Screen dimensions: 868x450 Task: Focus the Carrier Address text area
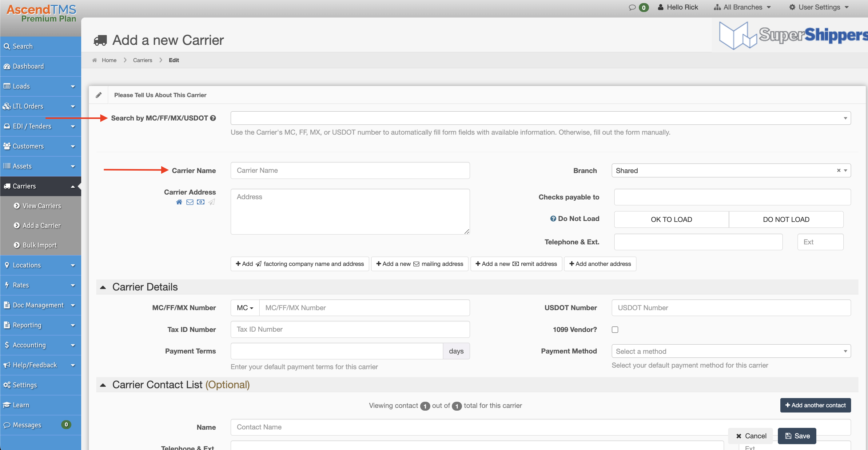(x=350, y=211)
